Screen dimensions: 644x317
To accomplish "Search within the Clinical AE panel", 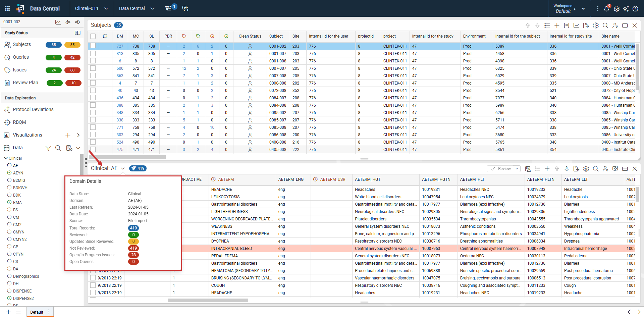I will click(x=596, y=169).
